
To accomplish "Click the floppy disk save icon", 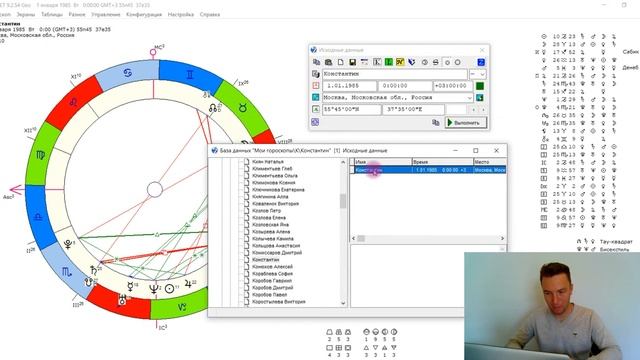I will tap(352, 62).
